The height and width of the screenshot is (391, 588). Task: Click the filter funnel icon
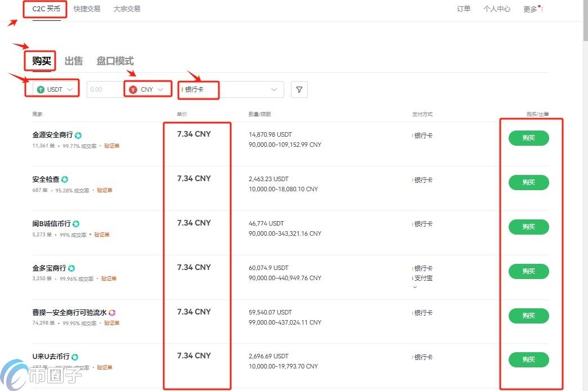click(299, 89)
